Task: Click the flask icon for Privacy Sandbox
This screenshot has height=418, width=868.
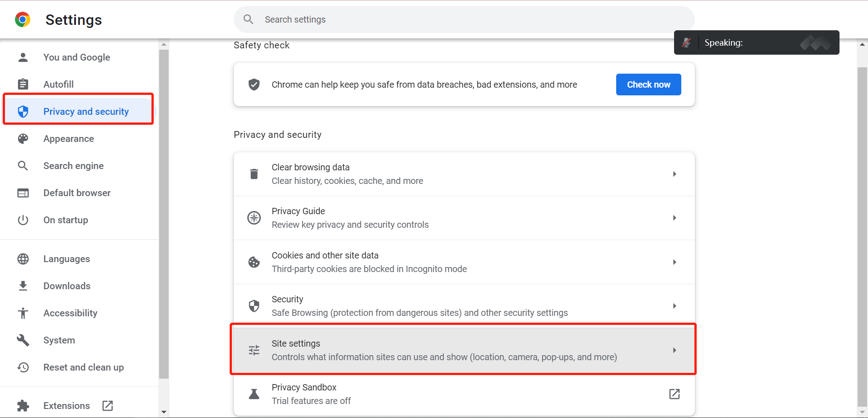Action: point(254,394)
